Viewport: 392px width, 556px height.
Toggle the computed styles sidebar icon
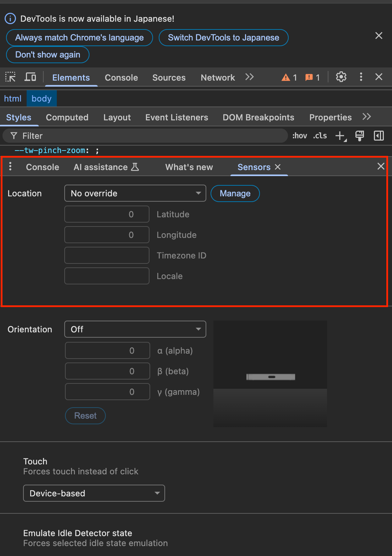pyautogui.click(x=379, y=136)
